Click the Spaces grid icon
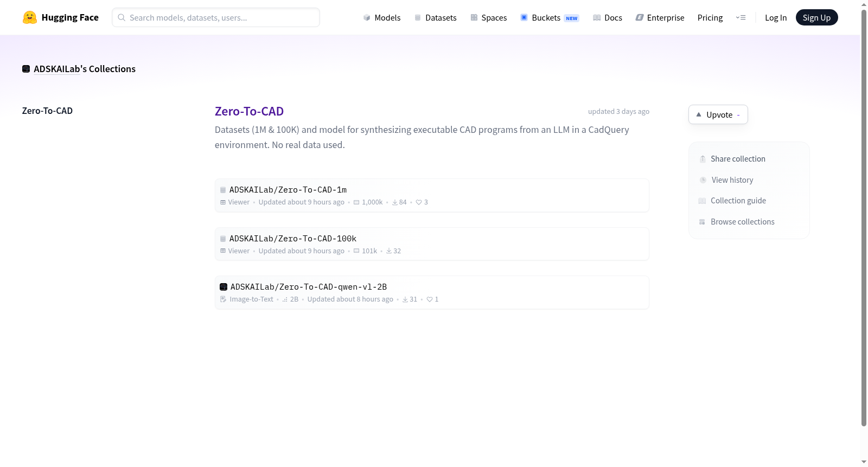Viewport: 868px width, 467px height. click(474, 17)
